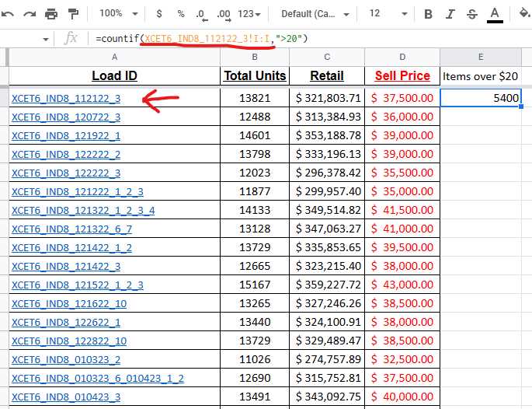This screenshot has height=409, width=532.
Task: Select Retail cell $ 299,957.40
Action: 327,191
